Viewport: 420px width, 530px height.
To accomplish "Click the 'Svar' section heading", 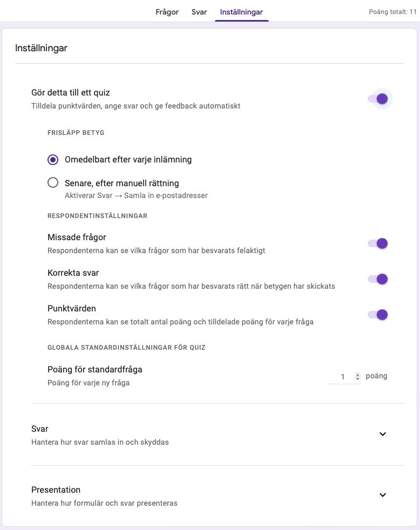I will pos(40,429).
